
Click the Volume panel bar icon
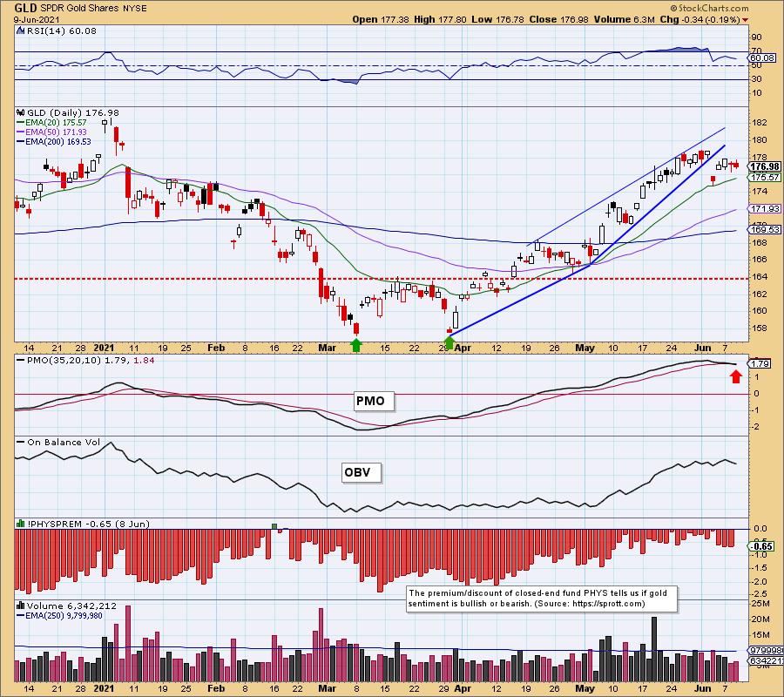coord(21,606)
